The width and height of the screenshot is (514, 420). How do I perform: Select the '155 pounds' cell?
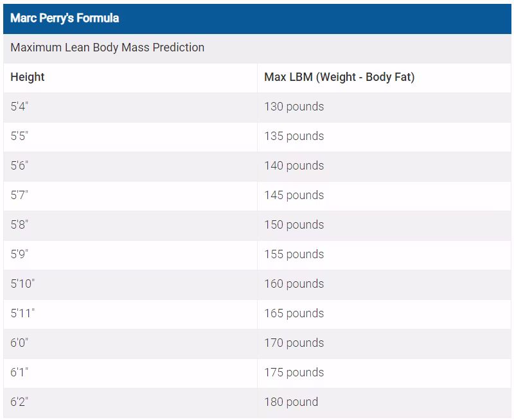[x=384, y=255]
